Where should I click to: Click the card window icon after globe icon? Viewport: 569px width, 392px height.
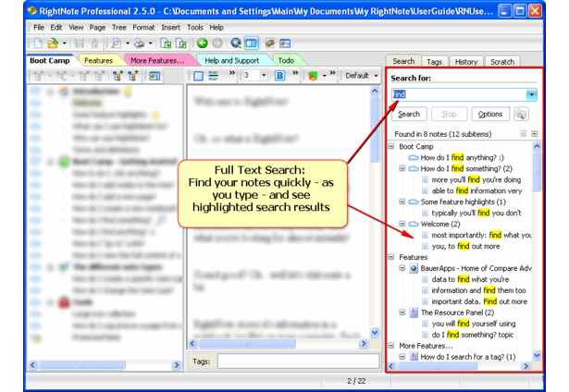285,43
